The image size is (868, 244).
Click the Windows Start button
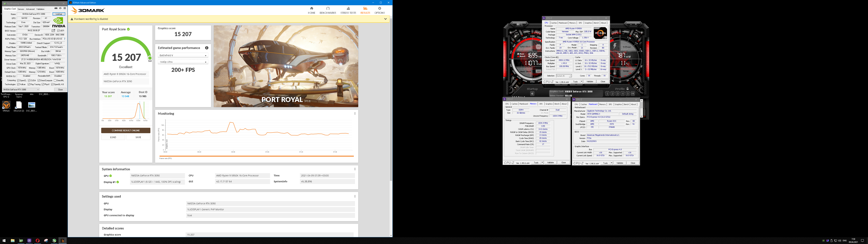4,241
